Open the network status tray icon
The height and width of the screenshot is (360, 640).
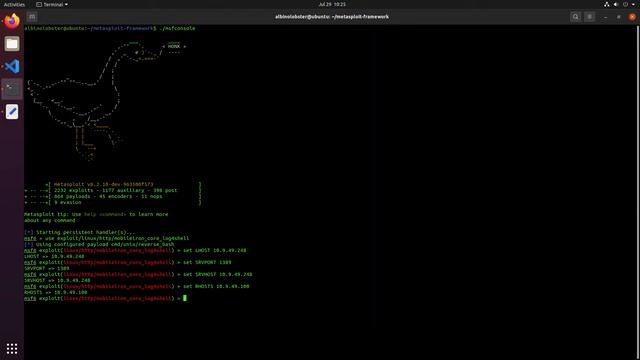(x=607, y=4)
